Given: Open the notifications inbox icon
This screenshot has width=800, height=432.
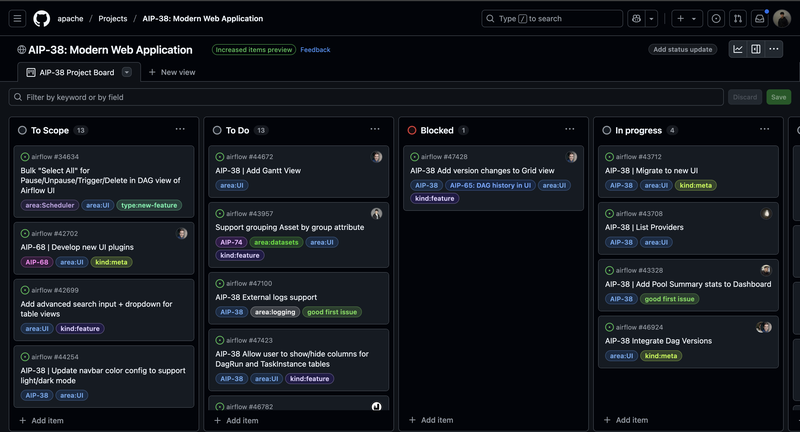Looking at the screenshot, I should click(760, 19).
